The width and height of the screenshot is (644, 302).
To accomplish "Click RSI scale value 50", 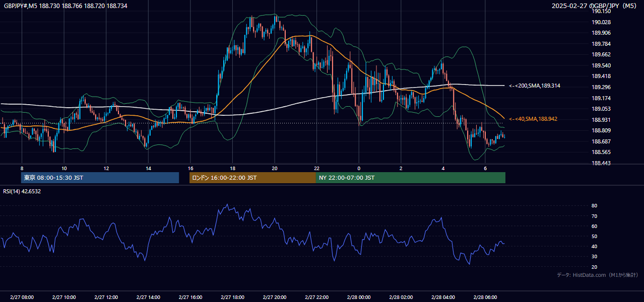I will [594, 236].
